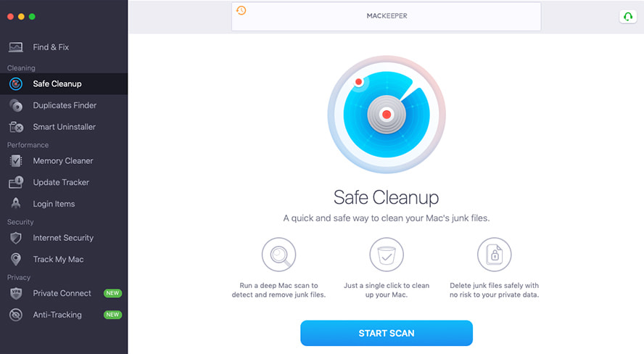Click the Login Items rocket icon
644x354 pixels.
click(16, 204)
